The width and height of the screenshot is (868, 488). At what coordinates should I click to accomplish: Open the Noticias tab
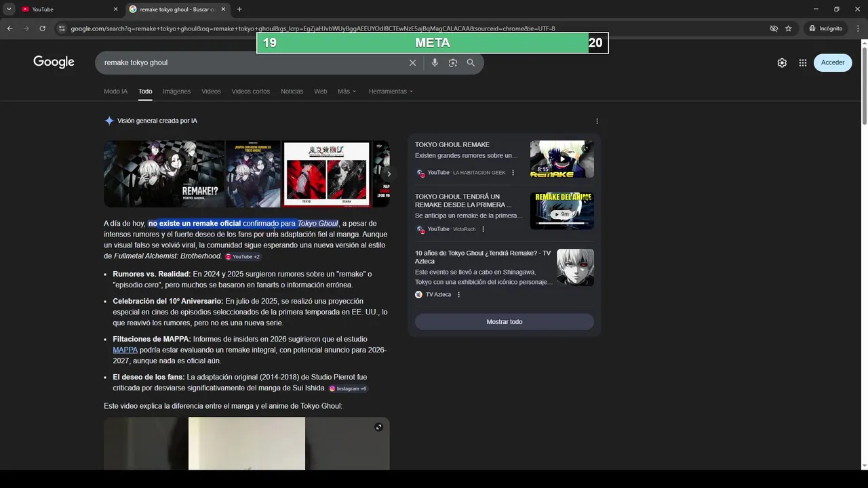coord(292,91)
